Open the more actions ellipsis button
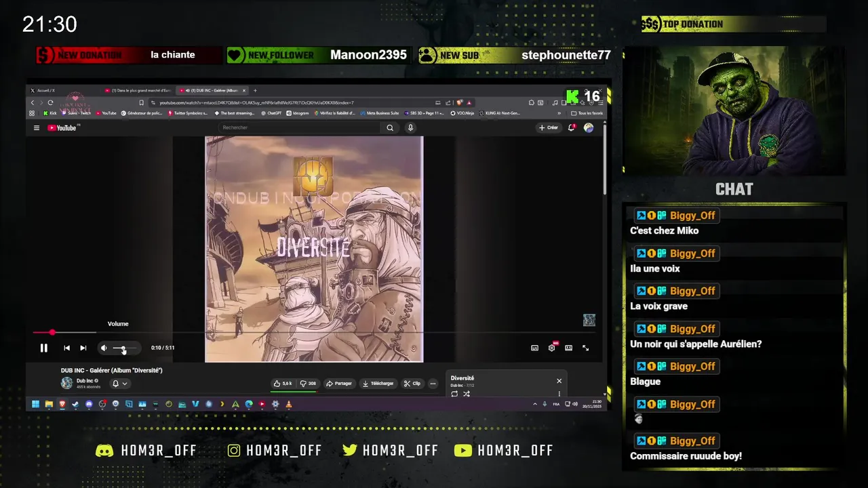 tap(433, 384)
